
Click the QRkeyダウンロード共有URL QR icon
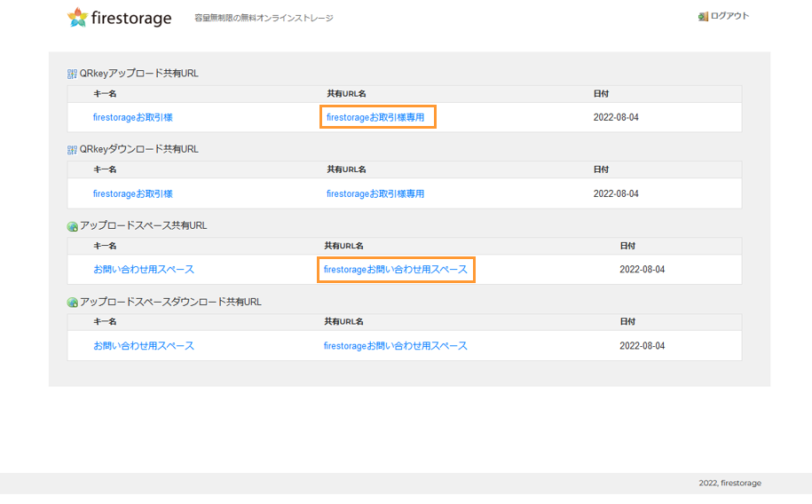coord(72,150)
